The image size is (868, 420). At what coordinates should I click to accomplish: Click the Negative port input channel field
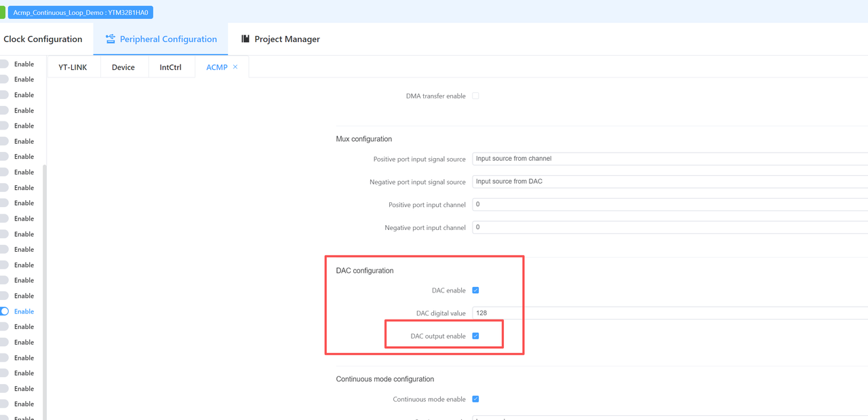tap(669, 227)
